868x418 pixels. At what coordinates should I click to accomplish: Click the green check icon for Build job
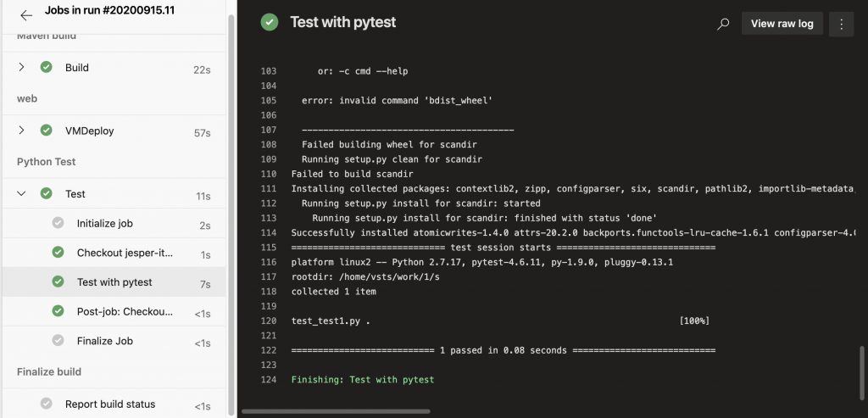click(46, 68)
